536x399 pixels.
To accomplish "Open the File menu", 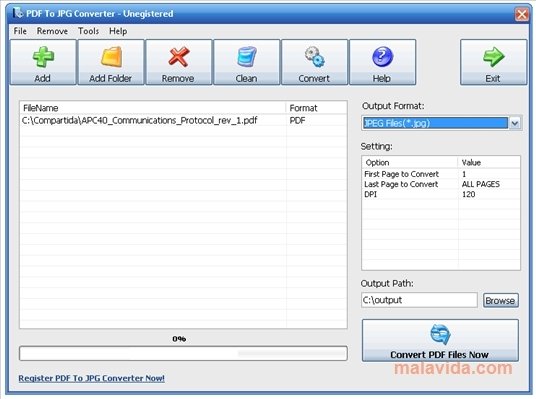I will tap(20, 31).
